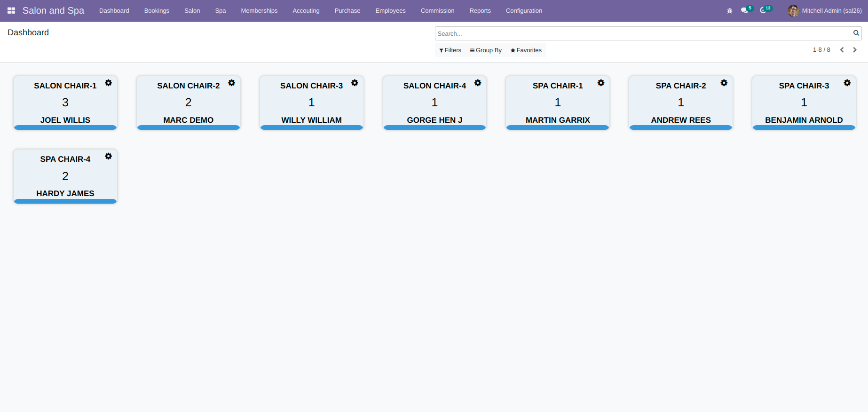Open the Bookings menu
Image resolution: width=868 pixels, height=412 pixels.
(157, 10)
